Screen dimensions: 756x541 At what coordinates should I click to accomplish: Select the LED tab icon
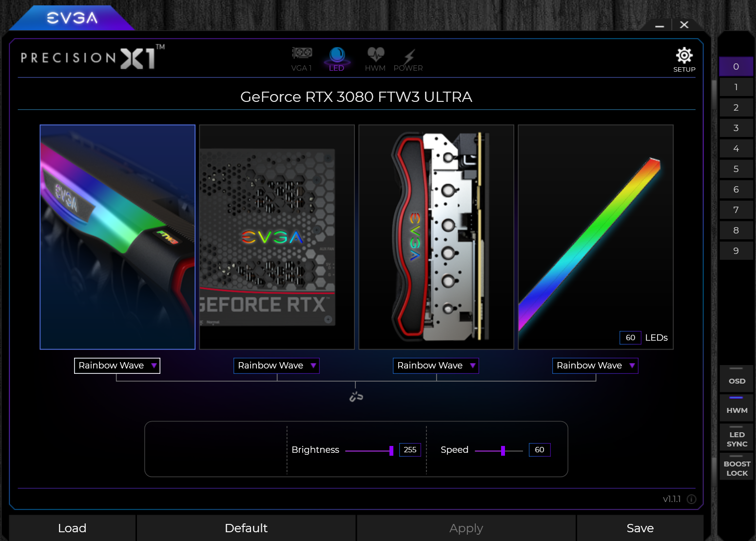tap(337, 59)
